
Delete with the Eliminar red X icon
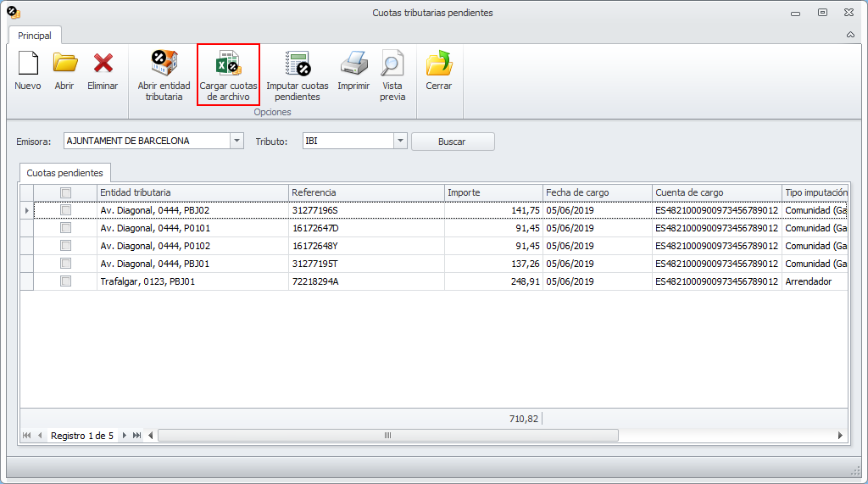coord(103,63)
